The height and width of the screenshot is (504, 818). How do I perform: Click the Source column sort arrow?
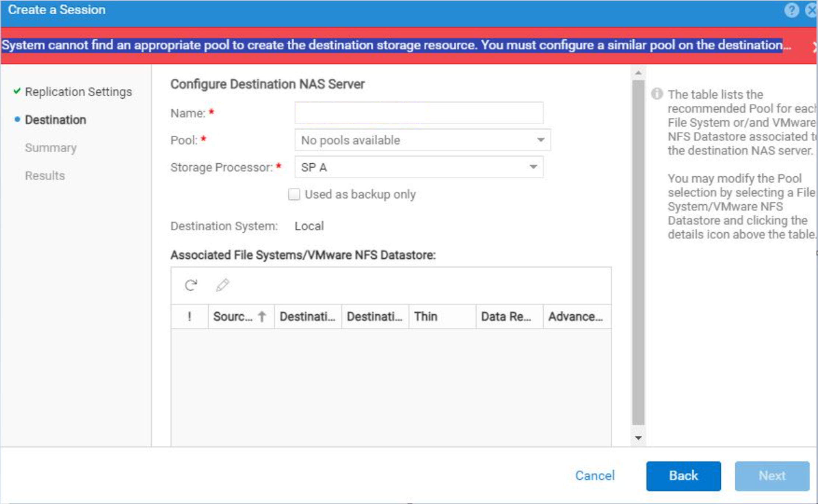(262, 316)
